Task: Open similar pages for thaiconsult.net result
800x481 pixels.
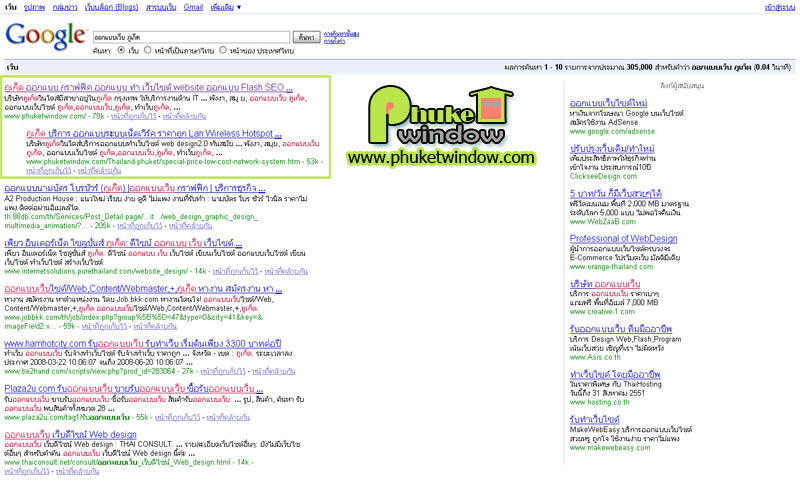Action: point(78,472)
